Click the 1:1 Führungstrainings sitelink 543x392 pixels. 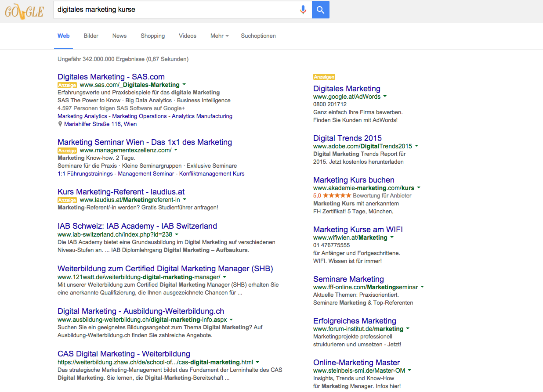click(x=85, y=174)
